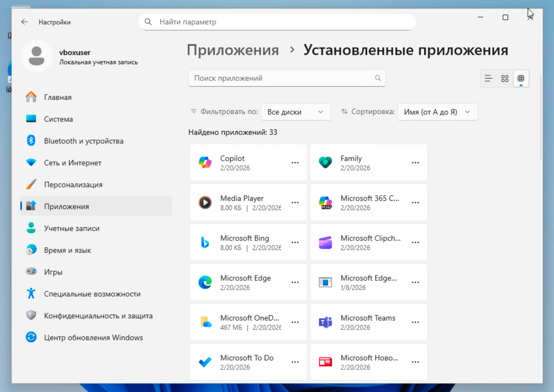Screen dimensions: 554x392
Task: Select the table view layout icon
Action: pyautogui.click(x=521, y=78)
